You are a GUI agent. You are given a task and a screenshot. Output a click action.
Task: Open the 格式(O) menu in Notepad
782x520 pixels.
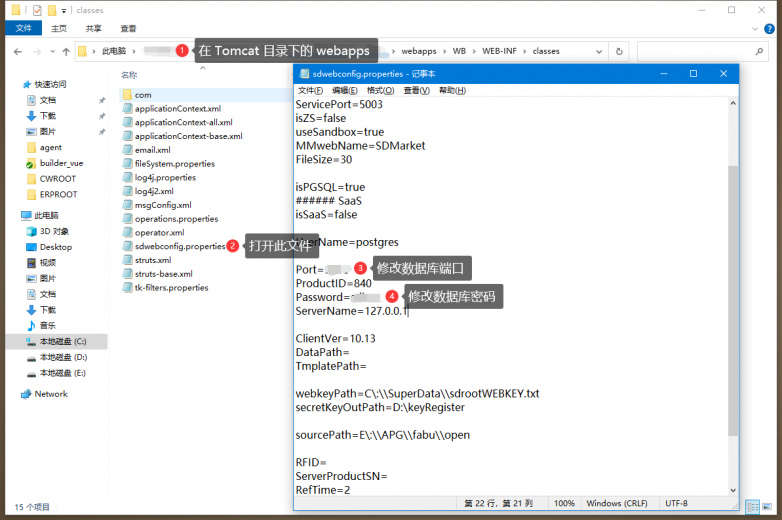coord(379,90)
